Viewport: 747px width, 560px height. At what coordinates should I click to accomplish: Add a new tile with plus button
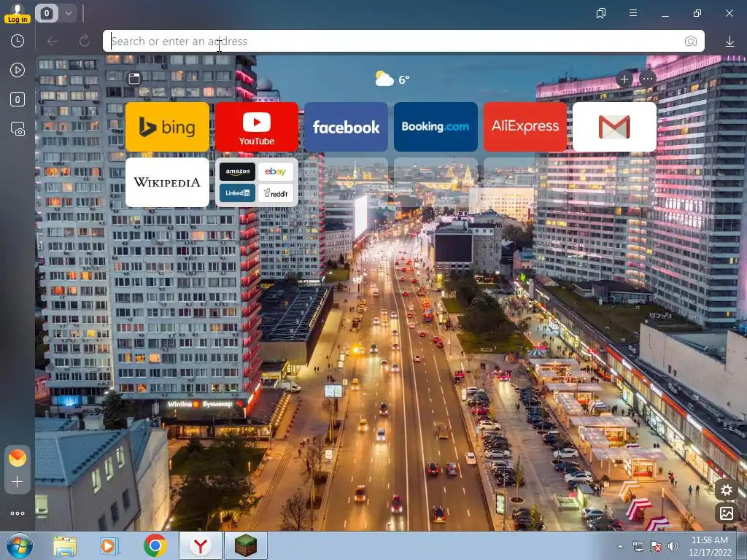[624, 79]
